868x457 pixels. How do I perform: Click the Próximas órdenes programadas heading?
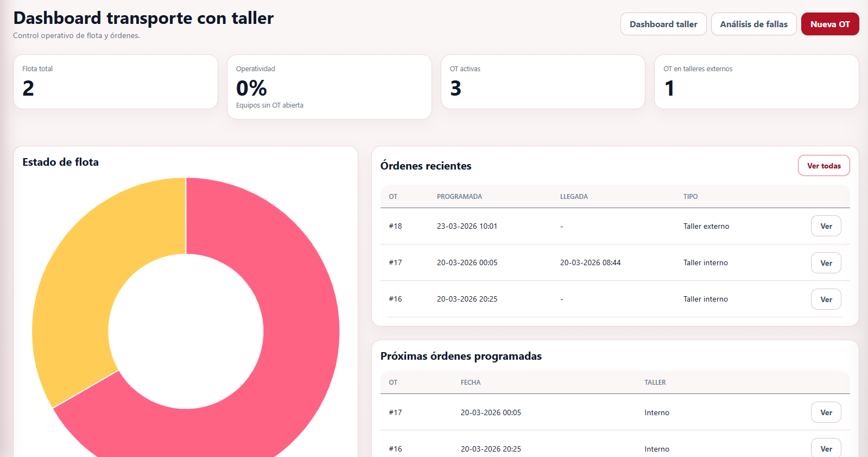pos(461,356)
